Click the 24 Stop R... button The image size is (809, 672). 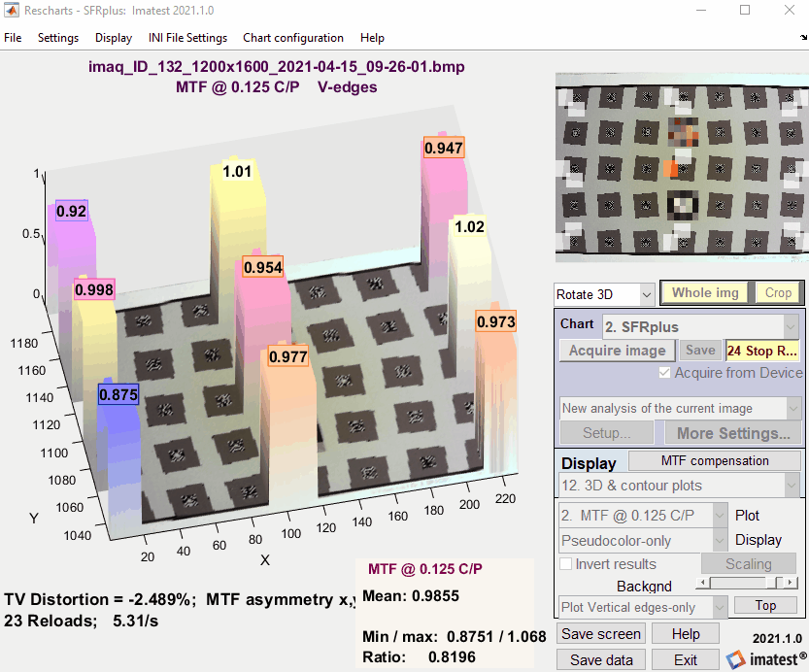(762, 351)
